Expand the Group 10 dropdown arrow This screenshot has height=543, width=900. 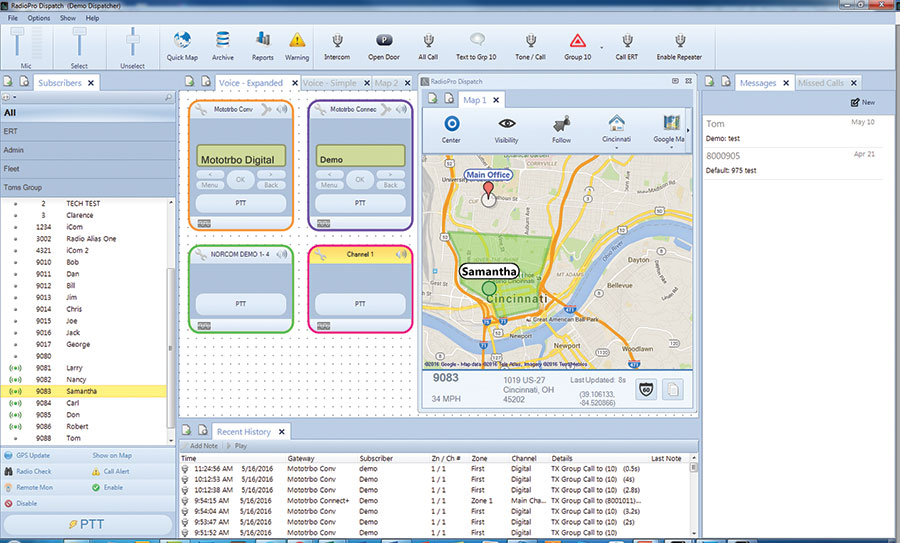[x=600, y=45]
